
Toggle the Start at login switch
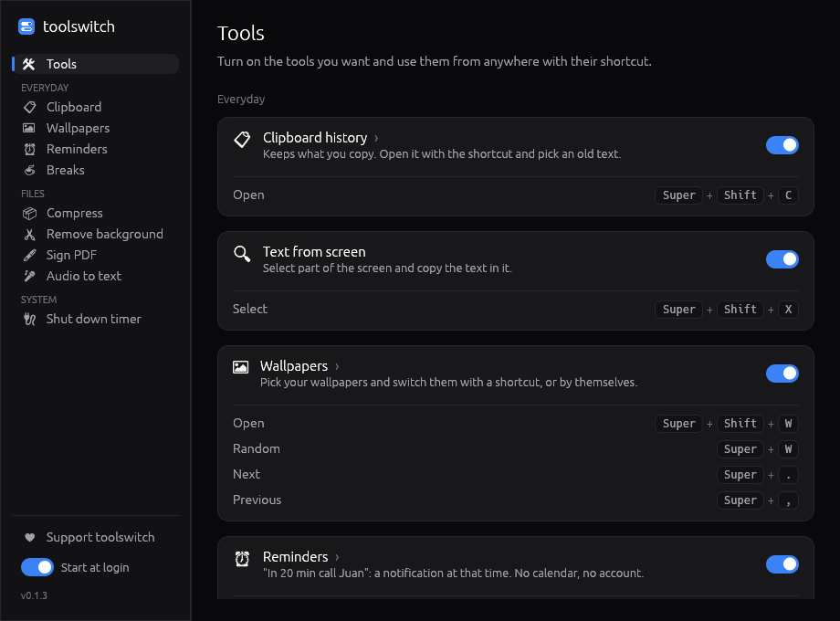[37, 567]
